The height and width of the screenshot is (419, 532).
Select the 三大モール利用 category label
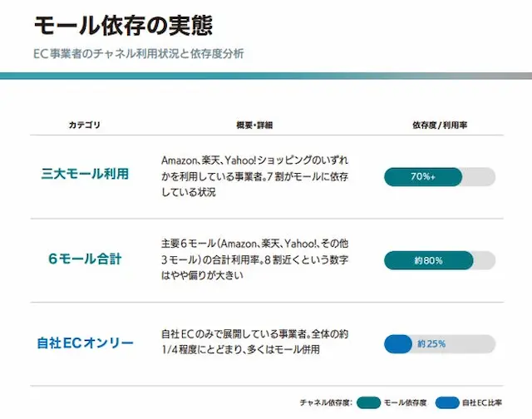tap(86, 175)
